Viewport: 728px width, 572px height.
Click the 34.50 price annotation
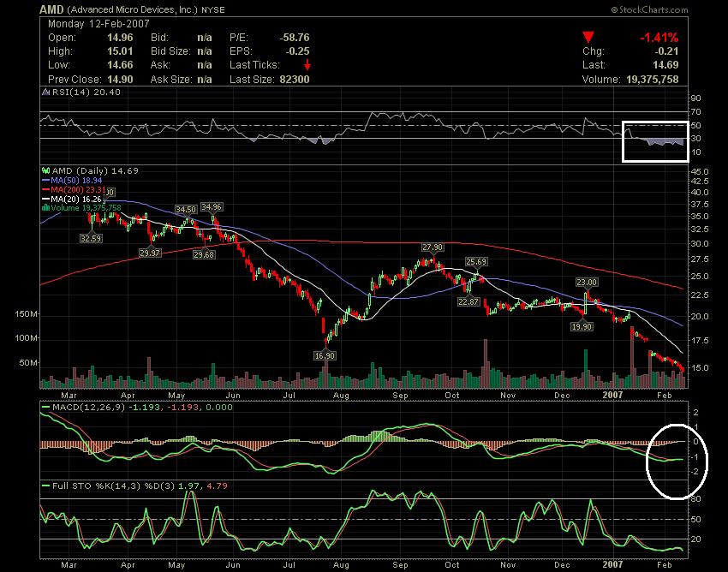pos(186,210)
